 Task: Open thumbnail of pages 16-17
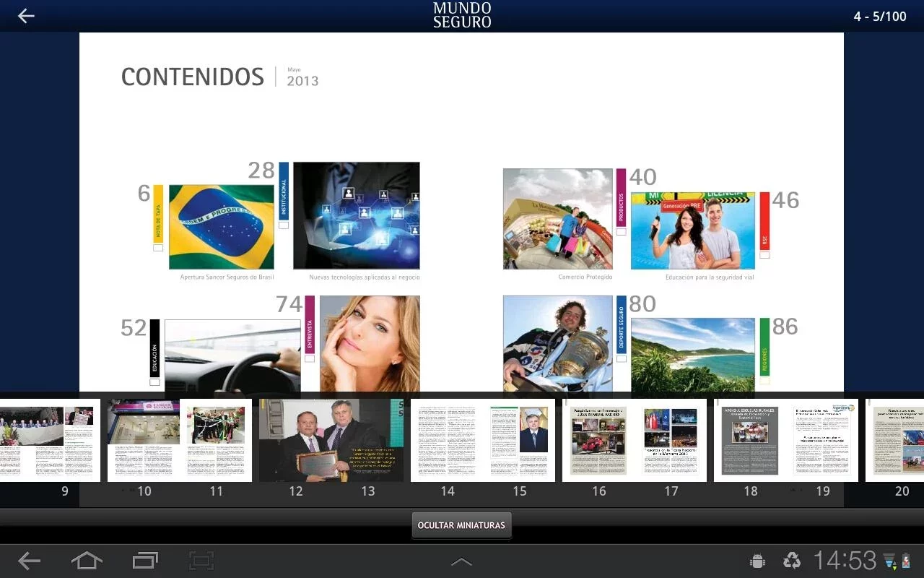635,440
